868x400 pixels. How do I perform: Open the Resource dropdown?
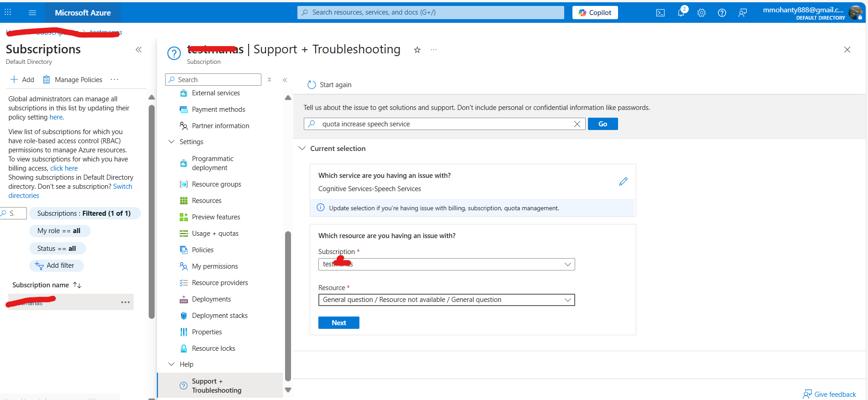(x=447, y=300)
